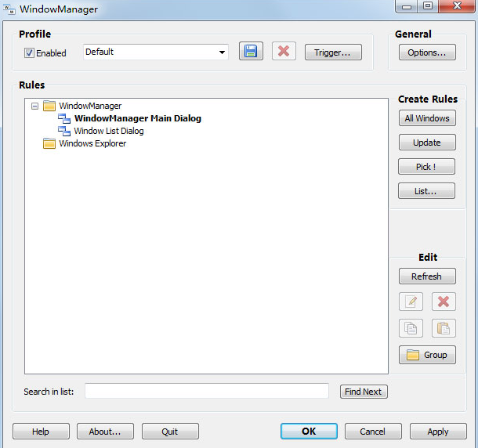This screenshot has height=448, width=478.
Task: Click the Windows Explorer folder icon
Action: click(x=49, y=143)
